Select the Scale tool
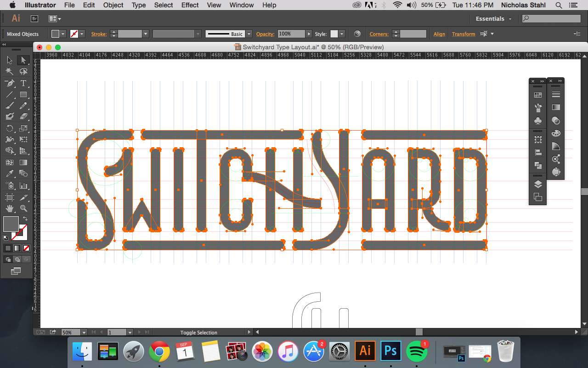Viewport: 588px width, 368px height. tap(23, 128)
